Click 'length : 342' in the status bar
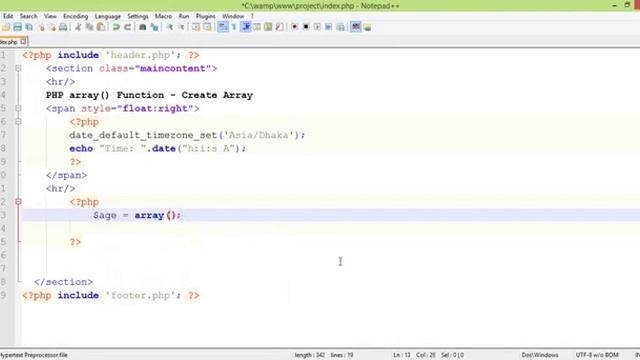Image resolution: width=640 pixels, height=360 pixels. [x=310, y=355]
